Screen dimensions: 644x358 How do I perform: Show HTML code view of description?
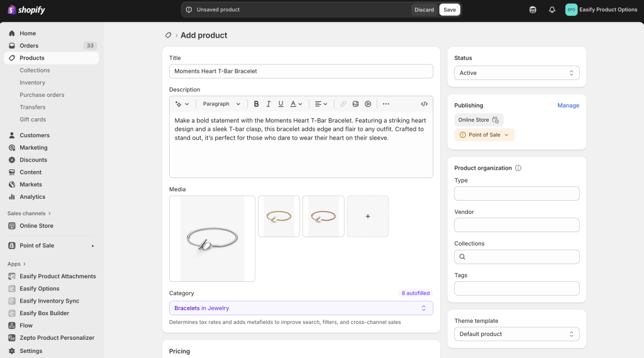coord(425,104)
